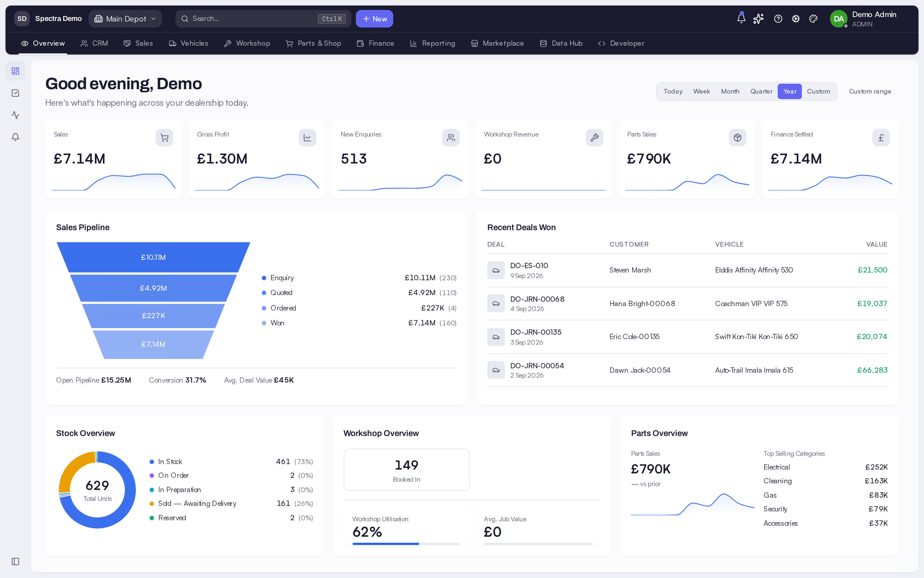
Task: Select the Quarter period option
Action: pos(761,92)
